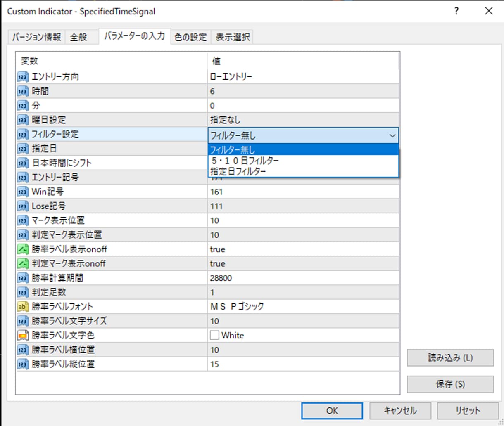
Task: Click true value of 判定マーク表示onoff
Action: coord(217,264)
